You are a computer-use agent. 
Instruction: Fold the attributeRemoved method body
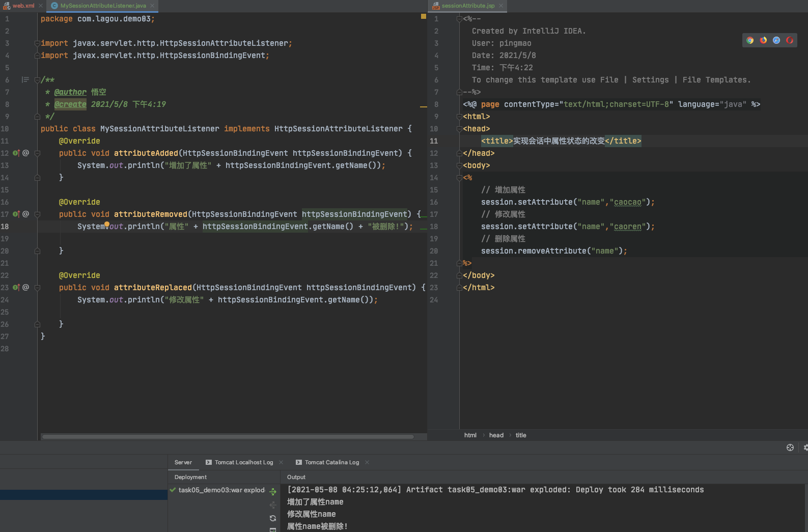(x=37, y=214)
